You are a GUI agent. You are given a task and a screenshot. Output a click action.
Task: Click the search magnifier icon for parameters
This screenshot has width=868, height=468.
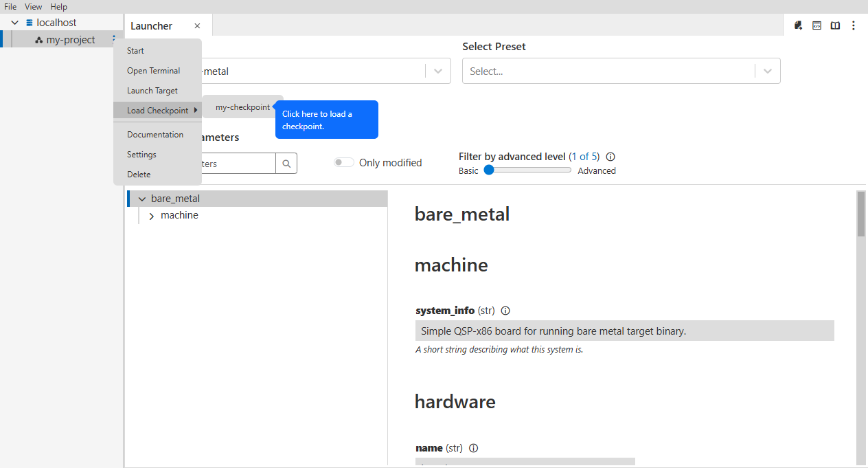point(286,164)
